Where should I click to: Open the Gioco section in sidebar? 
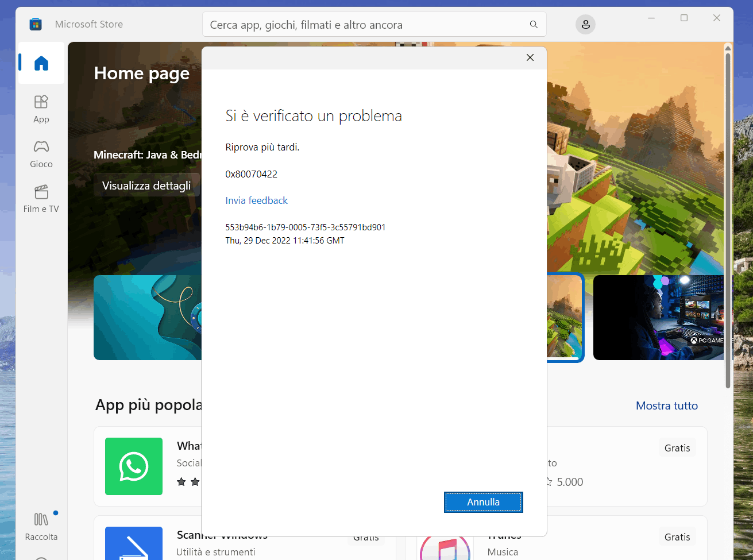tap(41, 154)
